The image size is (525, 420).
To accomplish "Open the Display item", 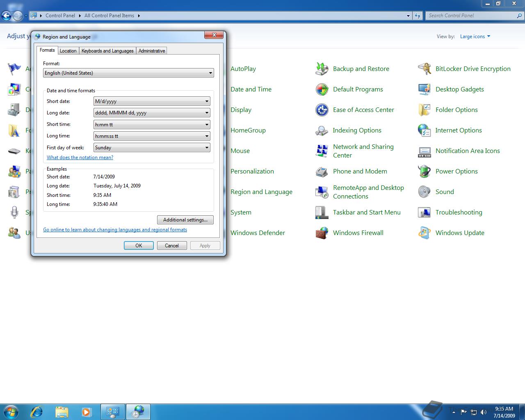I will (241, 110).
